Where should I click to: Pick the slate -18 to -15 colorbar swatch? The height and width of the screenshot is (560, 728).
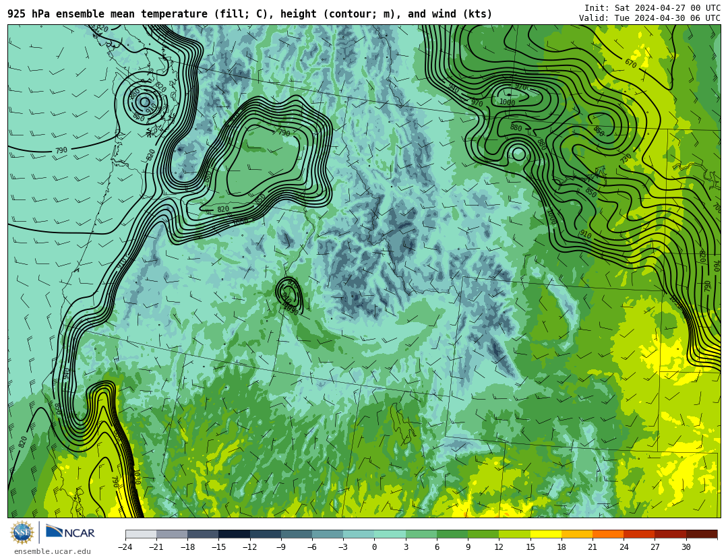[204, 534]
